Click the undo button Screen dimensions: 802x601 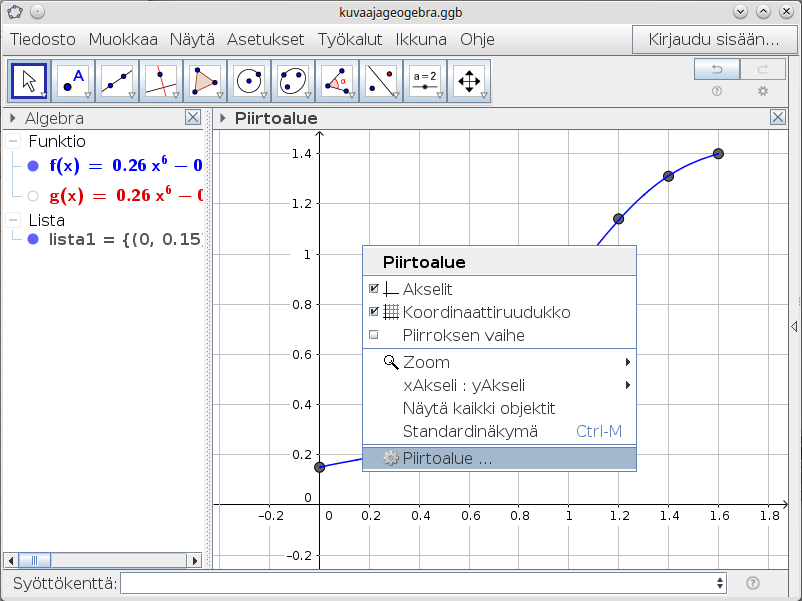click(x=718, y=69)
